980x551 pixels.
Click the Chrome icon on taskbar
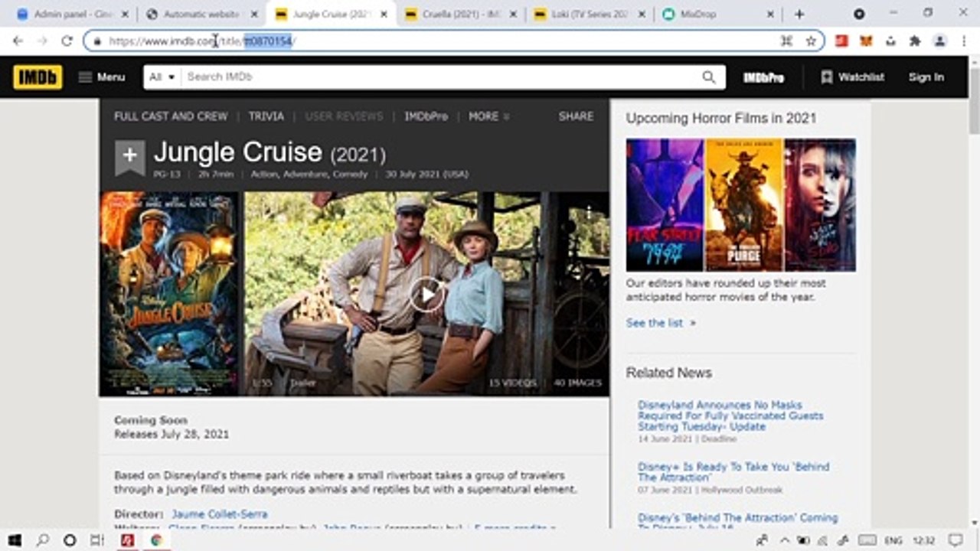coord(156,540)
